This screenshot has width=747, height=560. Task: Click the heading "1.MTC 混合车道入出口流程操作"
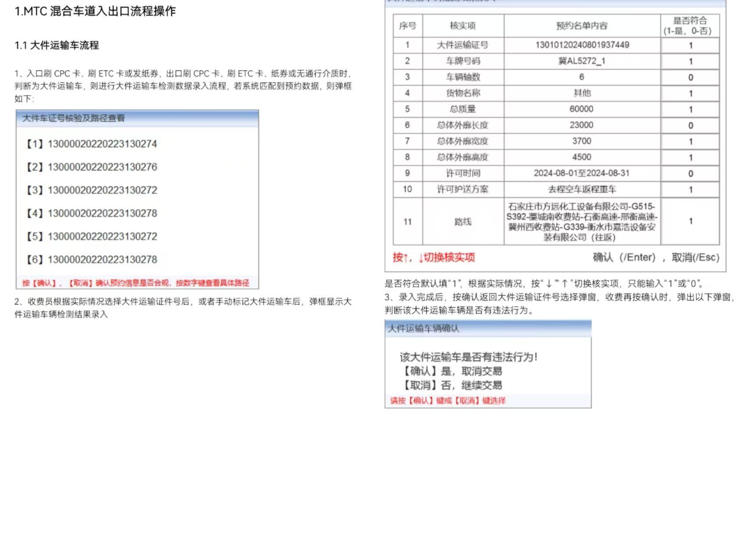point(95,11)
